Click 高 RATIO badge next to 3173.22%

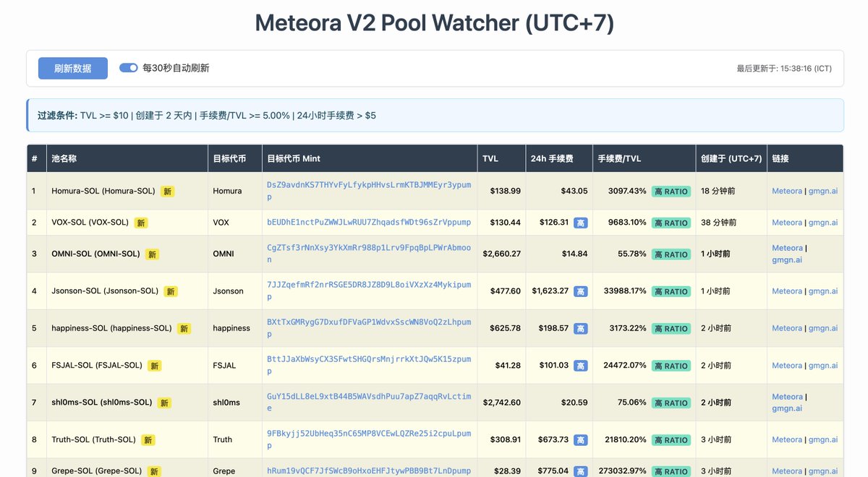click(x=671, y=329)
